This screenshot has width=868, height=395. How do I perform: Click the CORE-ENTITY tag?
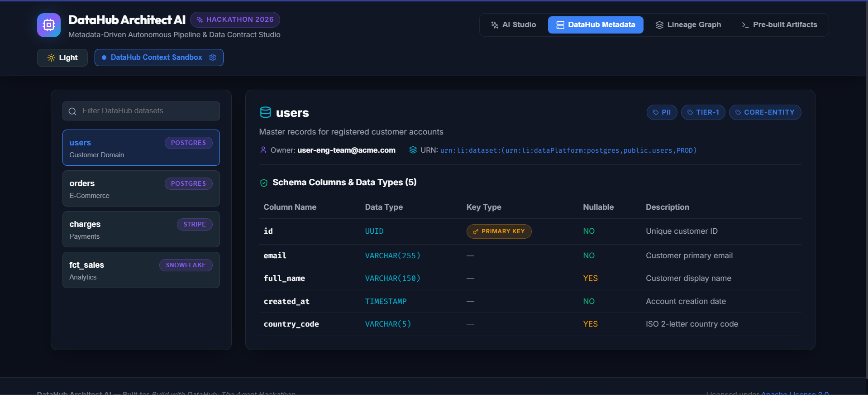(x=765, y=112)
